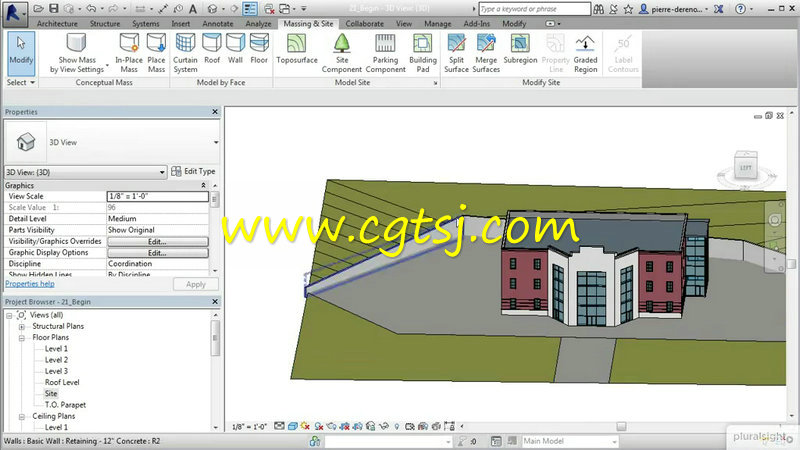Open the Insert ribbon tab
The height and width of the screenshot is (450, 800).
pos(181,23)
